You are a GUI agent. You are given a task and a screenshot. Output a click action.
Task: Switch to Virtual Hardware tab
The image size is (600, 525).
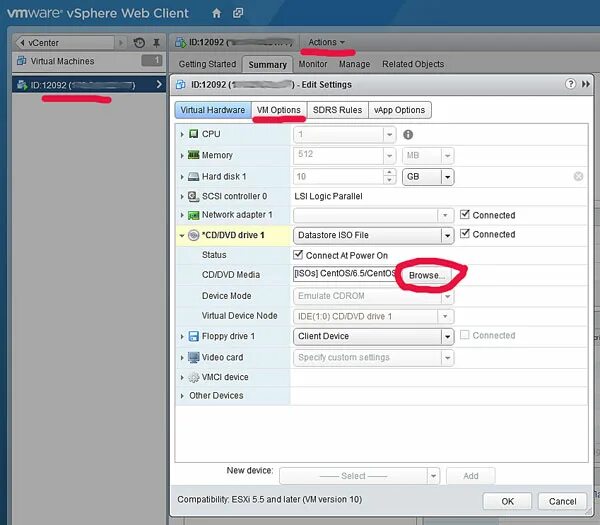(213, 110)
